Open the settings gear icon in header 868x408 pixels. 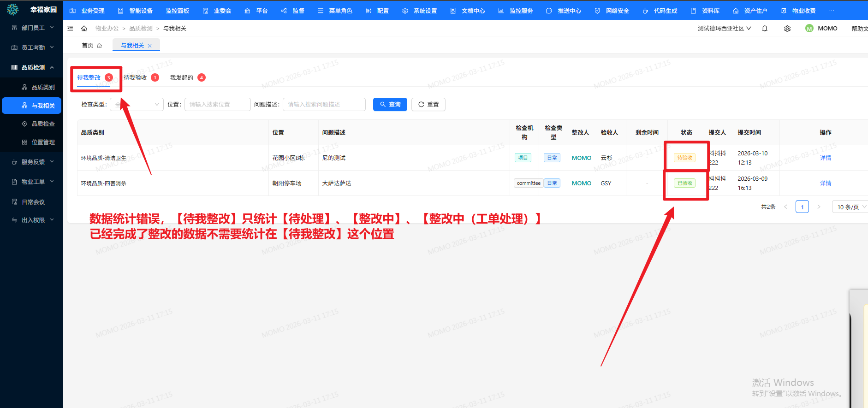click(x=787, y=29)
